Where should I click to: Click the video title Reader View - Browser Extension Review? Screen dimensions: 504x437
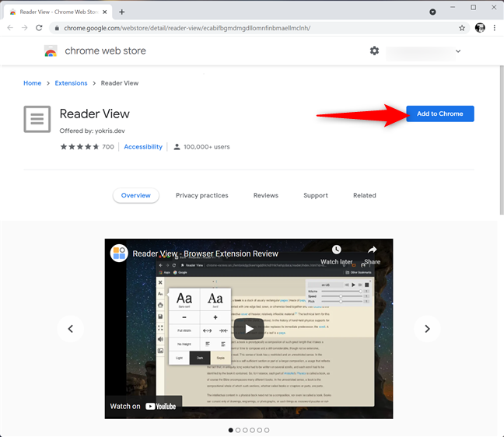(205, 253)
